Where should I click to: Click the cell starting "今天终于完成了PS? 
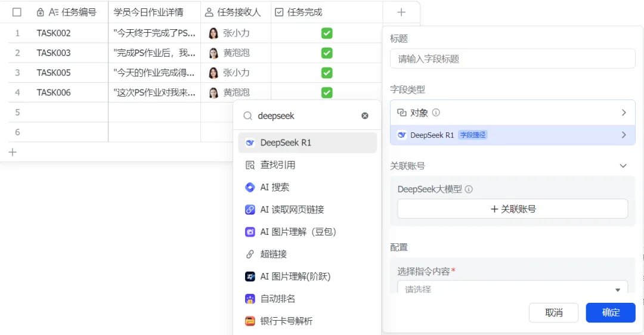(x=154, y=33)
